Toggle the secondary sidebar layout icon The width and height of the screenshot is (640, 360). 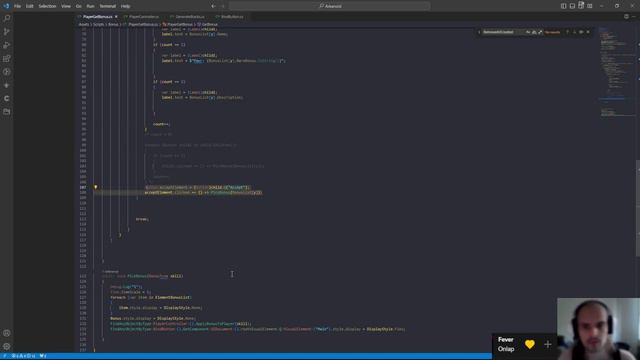click(581, 5)
